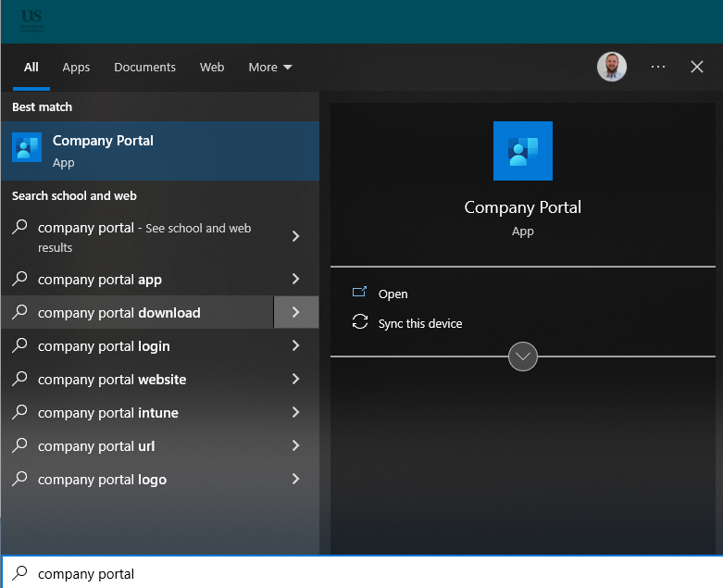Click Search school and web heading
Viewport: 723px width, 588px height.
(x=74, y=195)
